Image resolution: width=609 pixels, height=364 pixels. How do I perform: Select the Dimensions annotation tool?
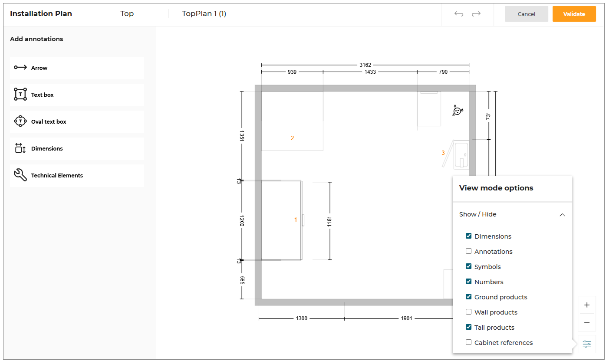pos(77,148)
